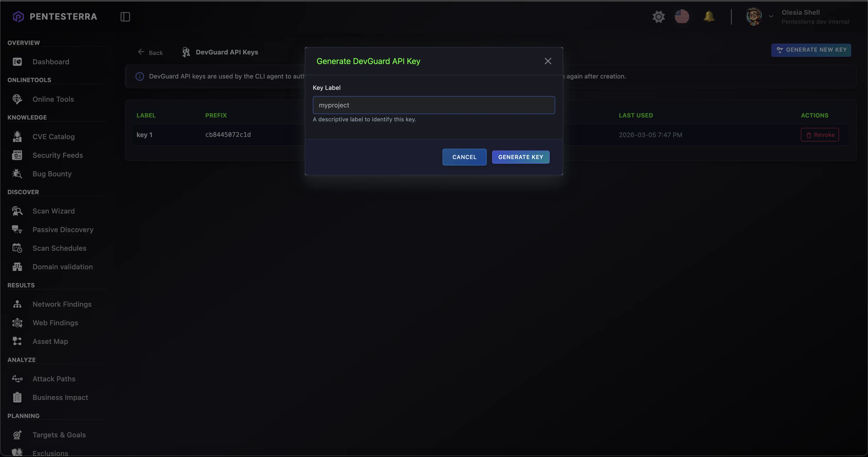This screenshot has height=457, width=868.
Task: Click Generate New Key button
Action: coord(811,50)
